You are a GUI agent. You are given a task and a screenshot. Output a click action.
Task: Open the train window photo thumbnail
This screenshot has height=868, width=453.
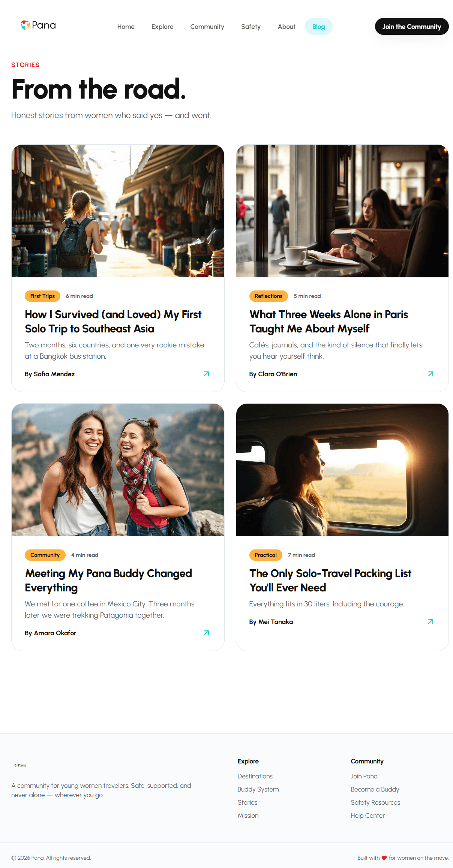coord(342,470)
